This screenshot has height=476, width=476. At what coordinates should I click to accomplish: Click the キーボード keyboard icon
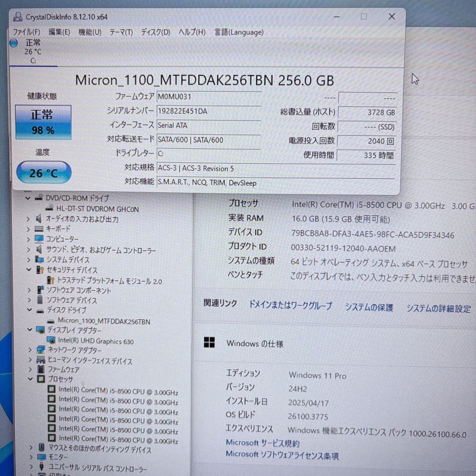(39, 229)
